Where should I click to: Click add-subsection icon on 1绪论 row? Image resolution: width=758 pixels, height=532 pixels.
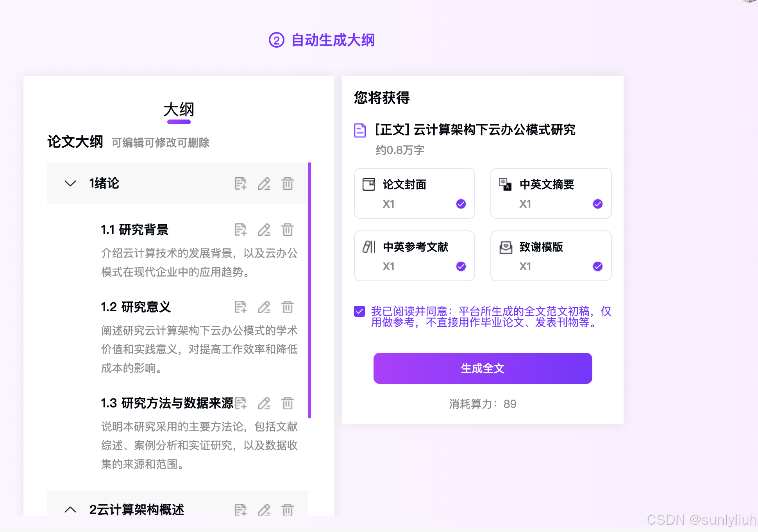click(x=240, y=184)
